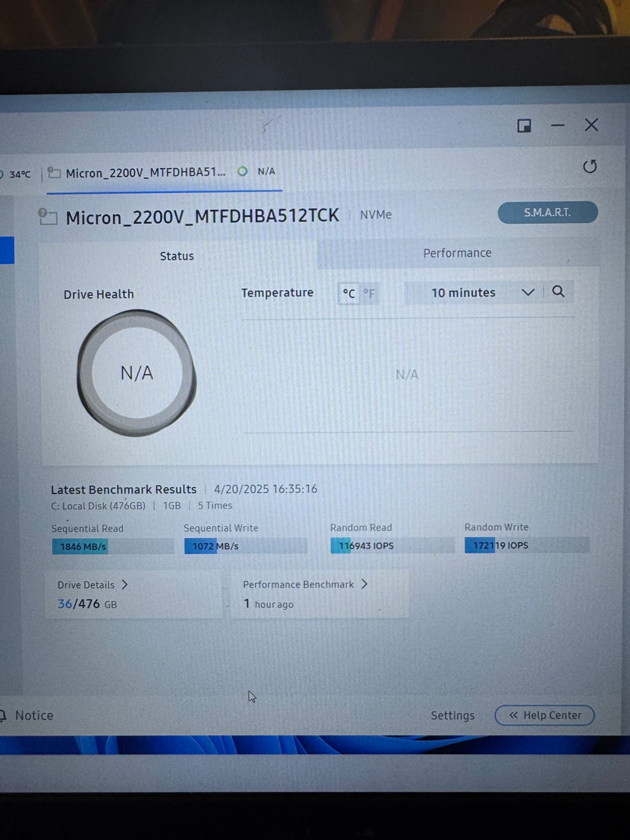This screenshot has height=840, width=630.
Task: Click the Sequential Write 1072 MB/s bar
Action: tap(245, 546)
